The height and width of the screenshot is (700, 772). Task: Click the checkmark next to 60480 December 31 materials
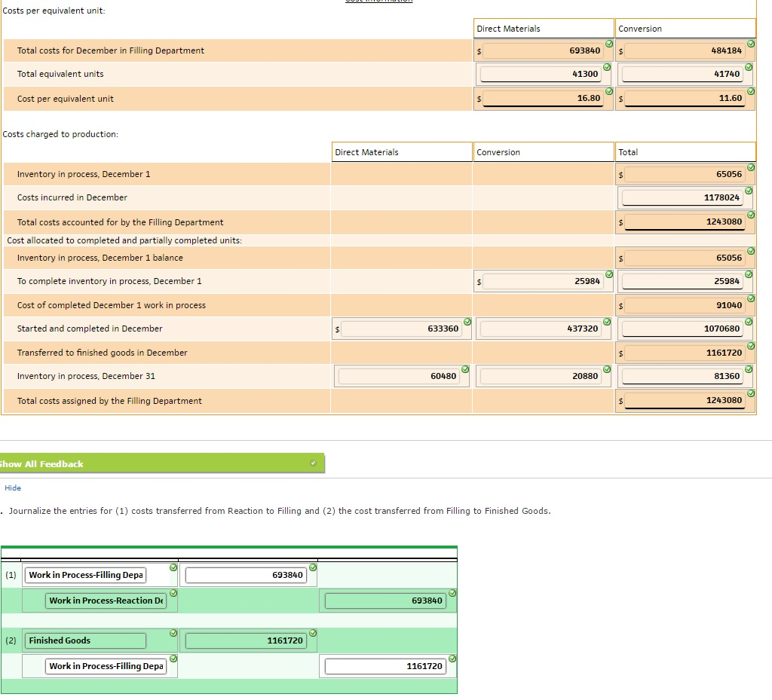click(x=466, y=370)
